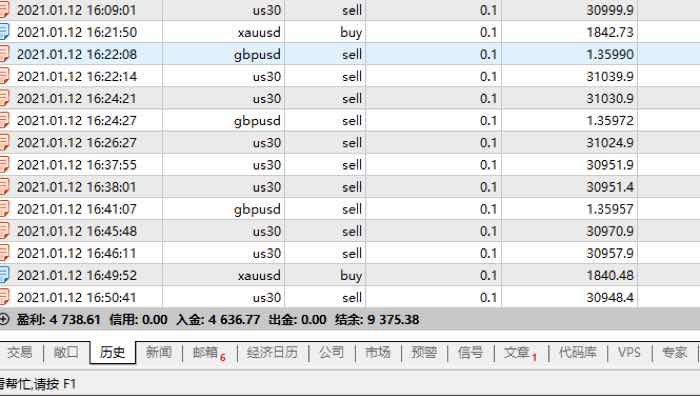Click the sell order icon for 16:24:27
The width and height of the screenshot is (700, 396).
click(4, 121)
